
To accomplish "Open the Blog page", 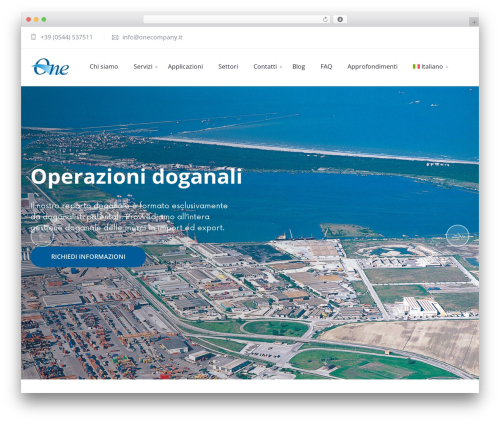I will click(x=299, y=67).
